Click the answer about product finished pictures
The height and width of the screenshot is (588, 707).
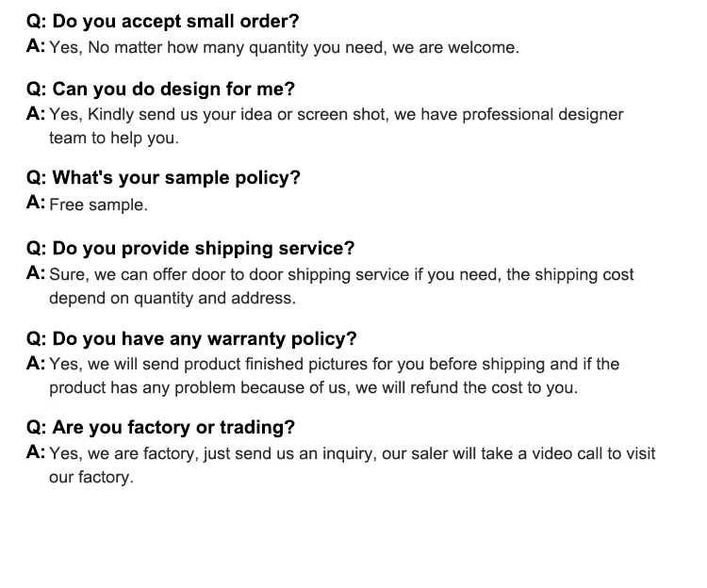(x=334, y=364)
